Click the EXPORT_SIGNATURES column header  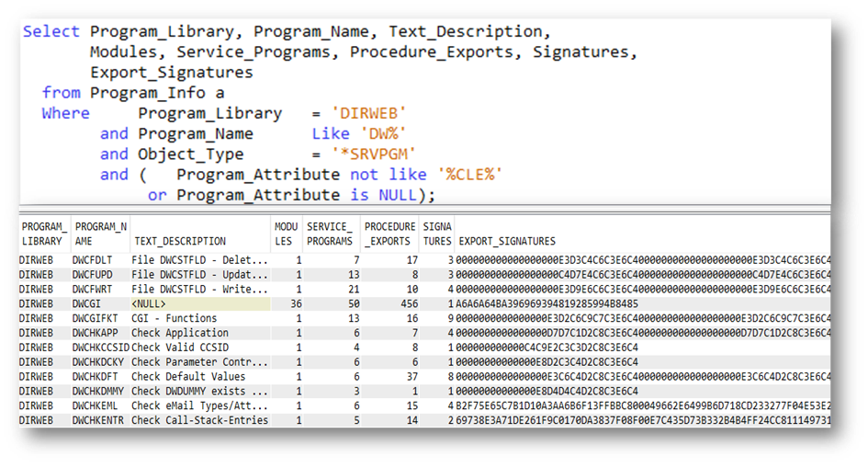tap(505, 241)
